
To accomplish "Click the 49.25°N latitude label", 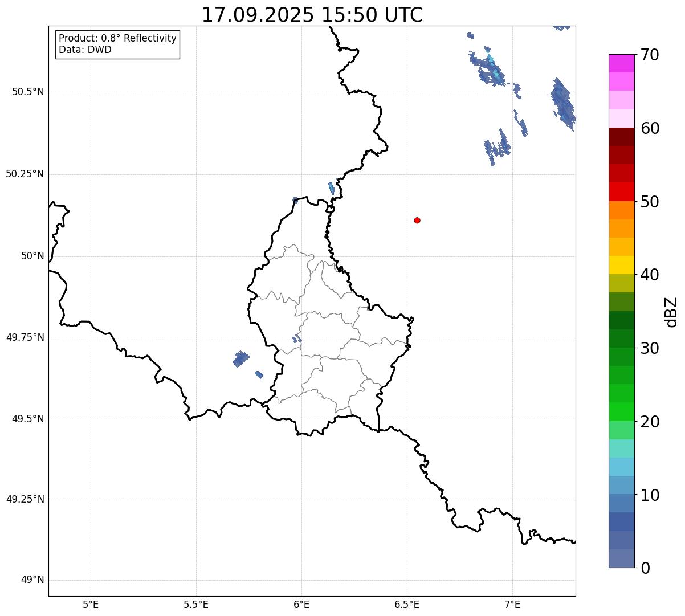I will [25, 499].
